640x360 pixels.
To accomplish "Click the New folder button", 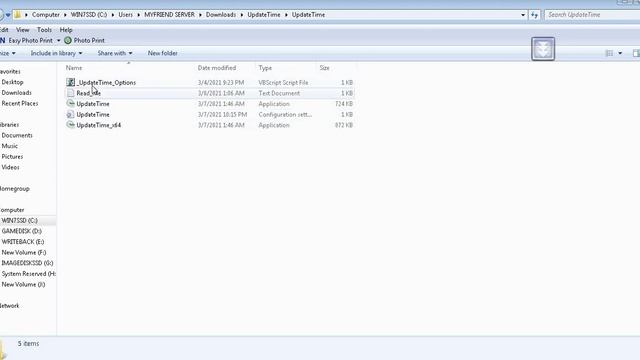I will 162,53.
